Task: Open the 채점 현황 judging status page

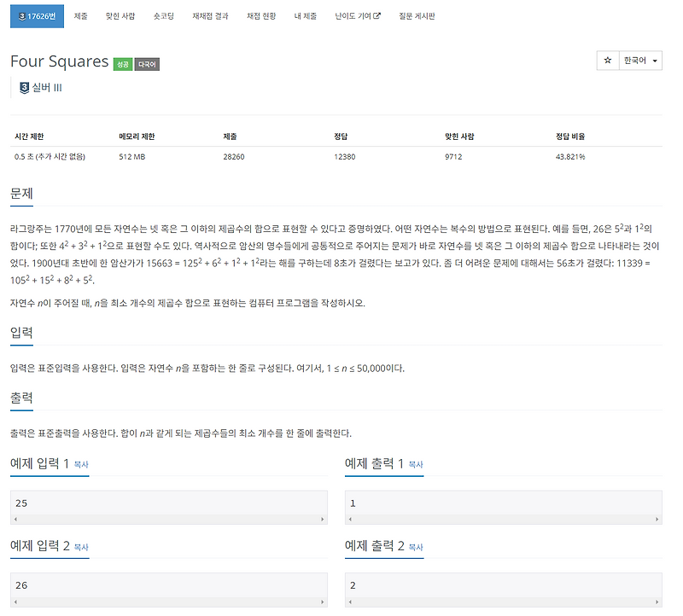Action: tap(260, 15)
